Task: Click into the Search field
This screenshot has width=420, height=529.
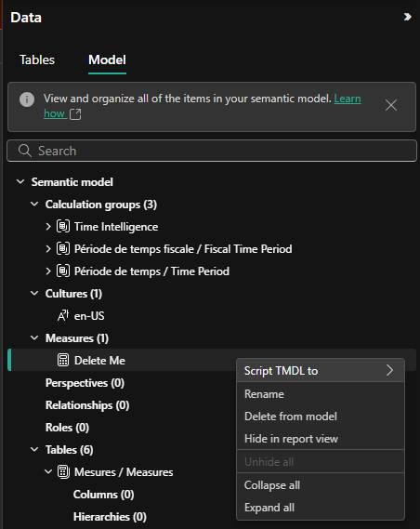Action: coord(212,151)
